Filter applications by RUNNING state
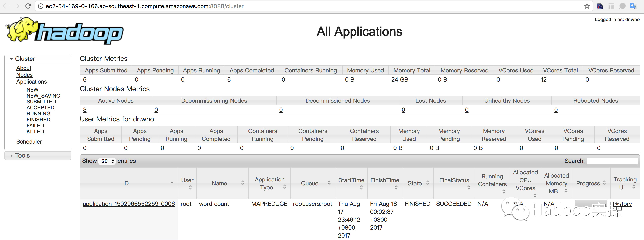This screenshot has height=240, width=644. click(38, 114)
